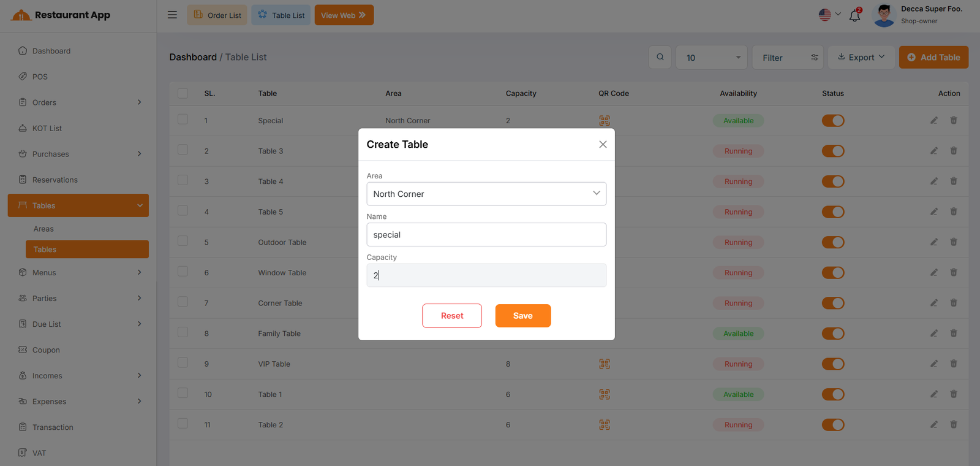Screen dimensions: 980x466
Task: Delete the Table 2 row
Action: 953,424
